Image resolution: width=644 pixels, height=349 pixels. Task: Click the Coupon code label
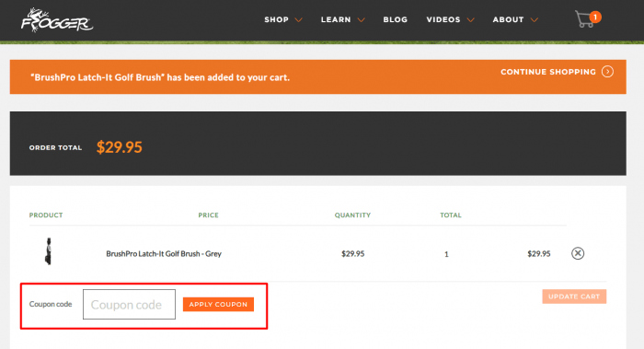[x=51, y=304]
